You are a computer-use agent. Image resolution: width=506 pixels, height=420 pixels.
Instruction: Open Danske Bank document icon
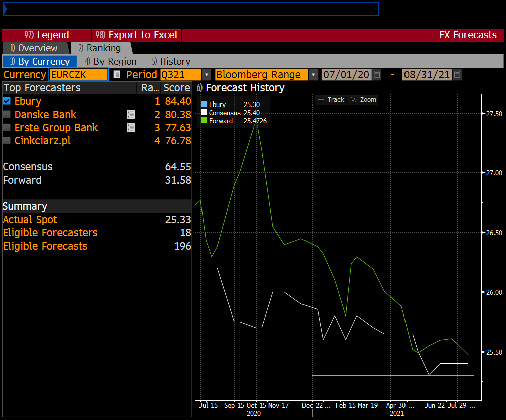point(131,114)
